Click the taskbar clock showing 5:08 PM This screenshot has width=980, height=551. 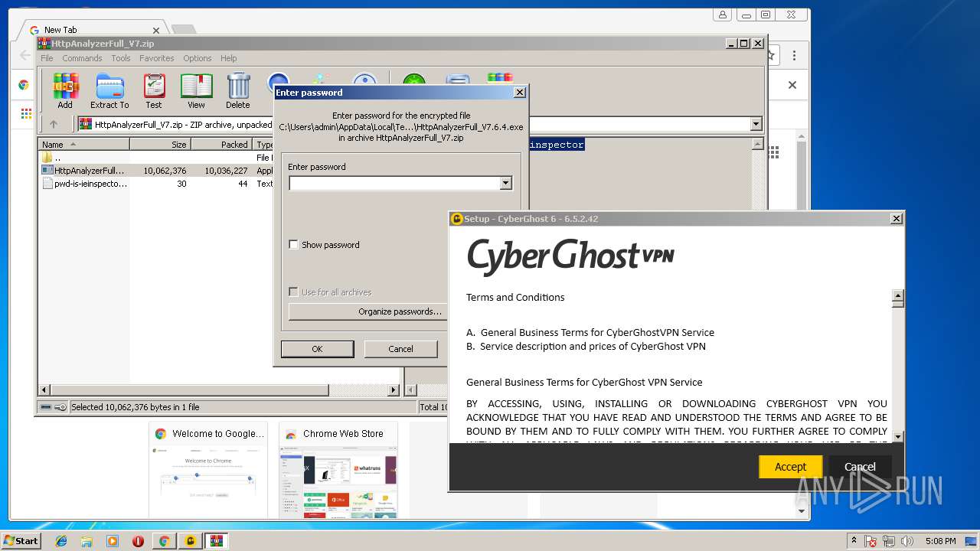click(941, 541)
